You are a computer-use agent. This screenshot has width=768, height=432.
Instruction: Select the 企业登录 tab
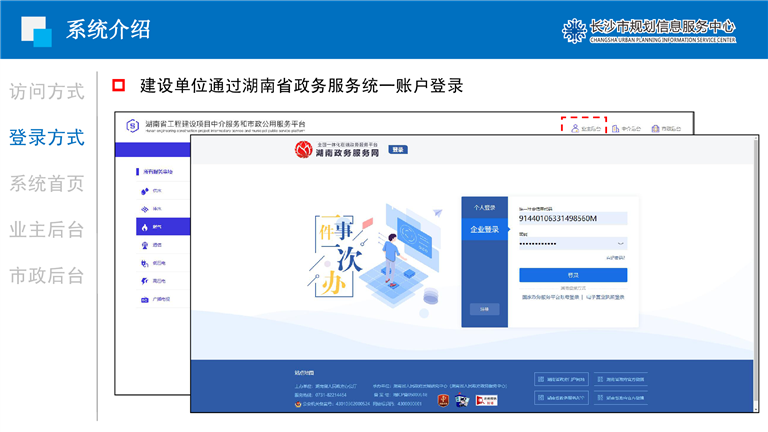pyautogui.click(x=483, y=230)
